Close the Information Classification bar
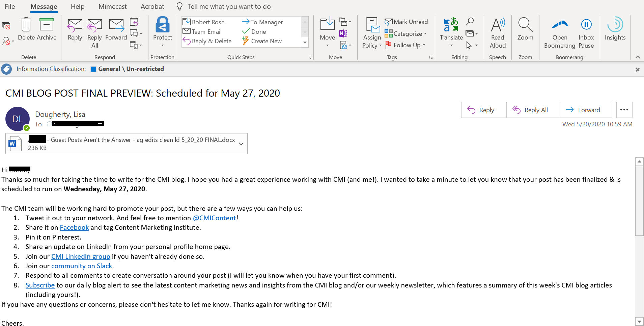Viewport: 644px width, 326px height. pos(638,69)
